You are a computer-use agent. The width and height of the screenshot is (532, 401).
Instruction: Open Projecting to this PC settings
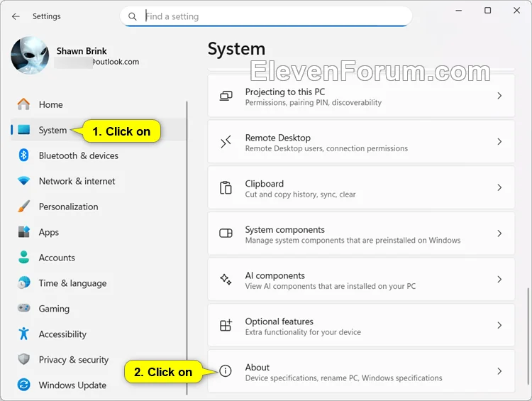click(361, 96)
